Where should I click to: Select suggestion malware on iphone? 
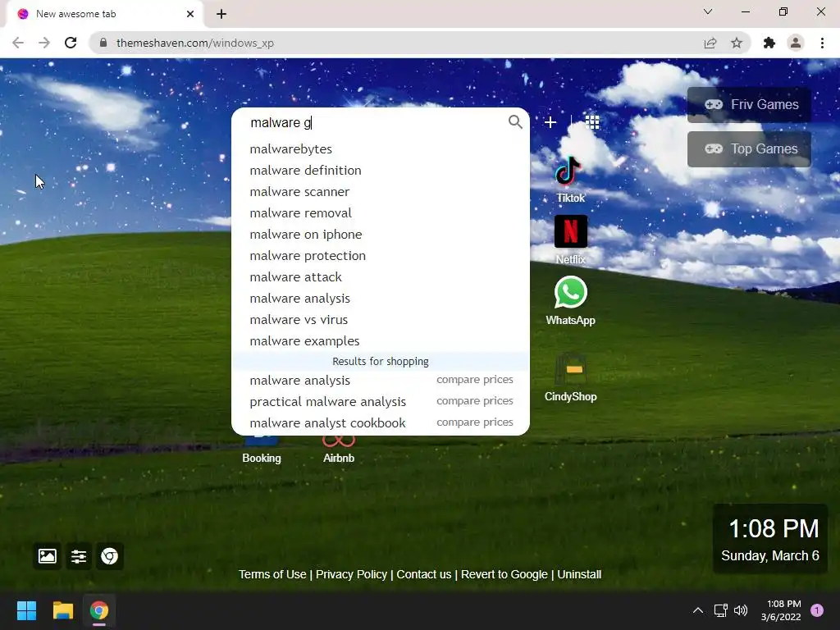(x=381, y=235)
